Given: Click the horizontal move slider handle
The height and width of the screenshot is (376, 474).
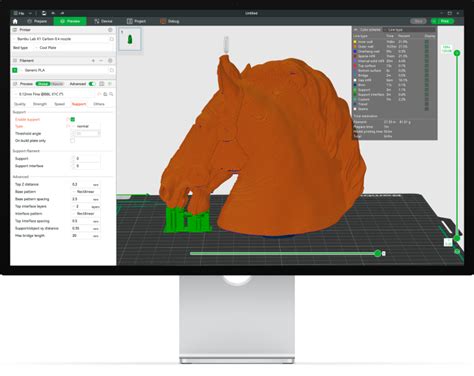Looking at the screenshot, I should [x=378, y=254].
